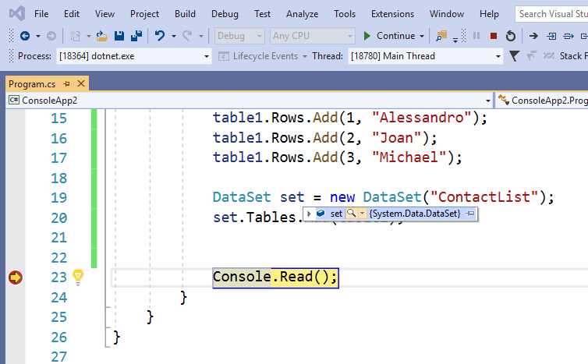
Task: Open the Lifecycle Events dropdown arrow
Action: click(x=304, y=56)
